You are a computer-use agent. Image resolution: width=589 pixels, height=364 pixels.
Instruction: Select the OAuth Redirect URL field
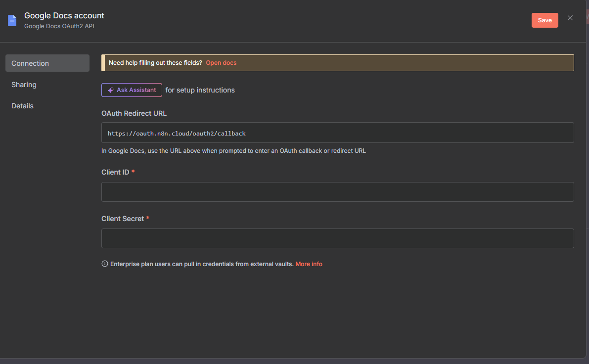click(x=338, y=133)
